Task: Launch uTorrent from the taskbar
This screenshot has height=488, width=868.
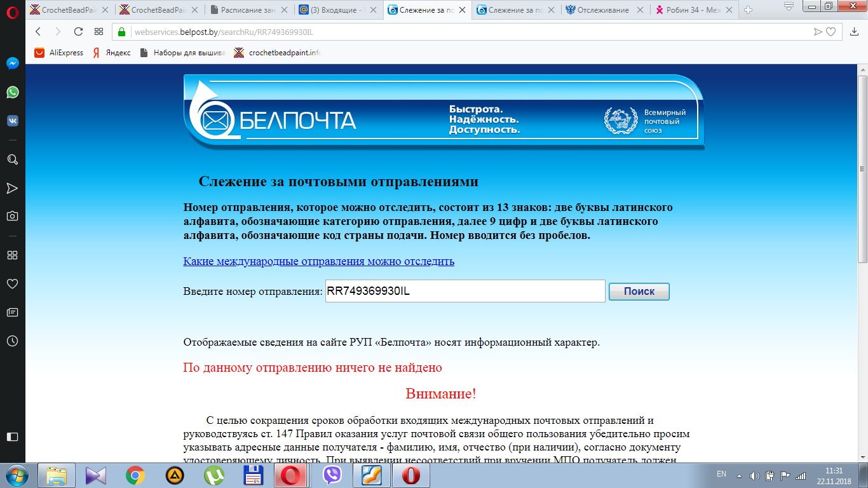Action: click(x=214, y=475)
